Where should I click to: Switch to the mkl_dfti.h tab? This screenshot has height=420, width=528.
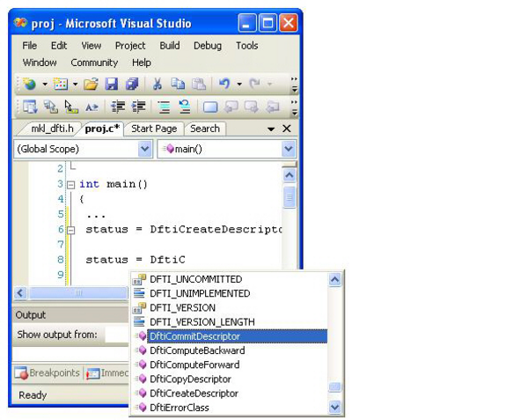coord(52,129)
